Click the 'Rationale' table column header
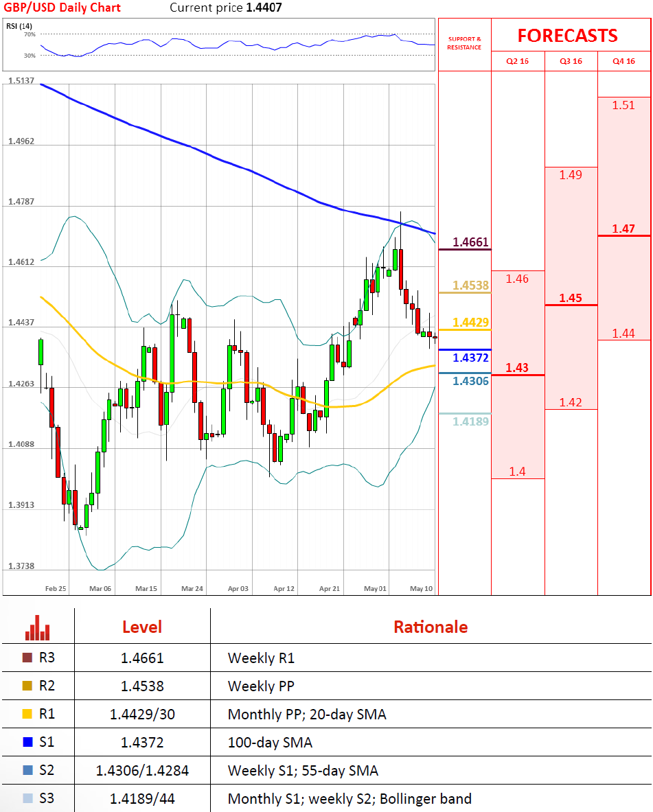Viewport: 653px width, 812px height. pyautogui.click(x=431, y=627)
